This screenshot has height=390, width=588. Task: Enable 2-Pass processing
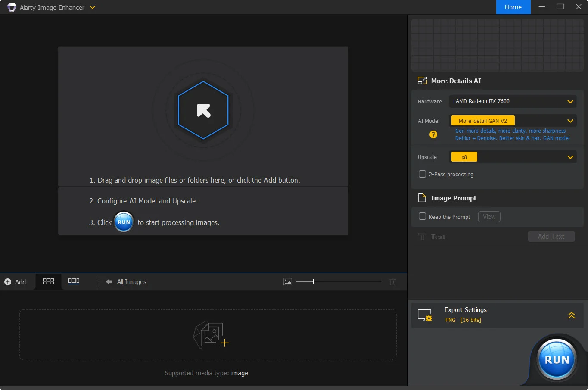coord(422,174)
